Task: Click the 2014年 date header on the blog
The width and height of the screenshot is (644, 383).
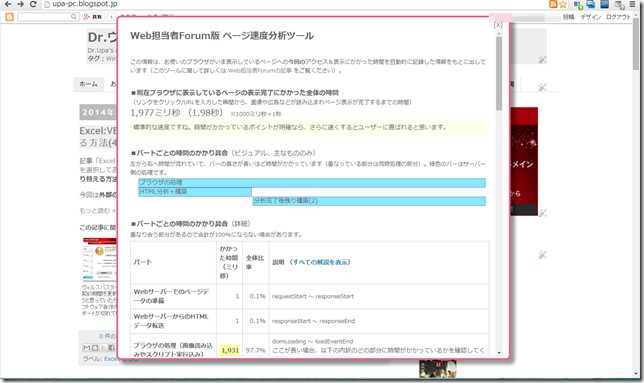Action: tap(99, 112)
